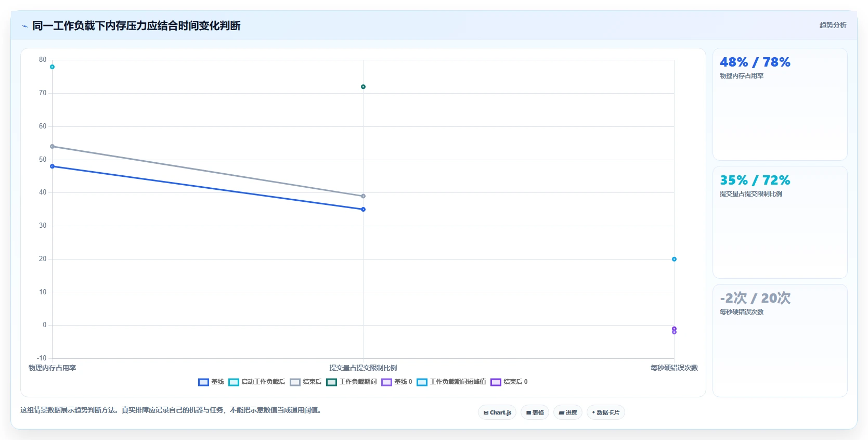The width and height of the screenshot is (868, 440).
Task: Click the blue data point at 20
Action: (674, 259)
